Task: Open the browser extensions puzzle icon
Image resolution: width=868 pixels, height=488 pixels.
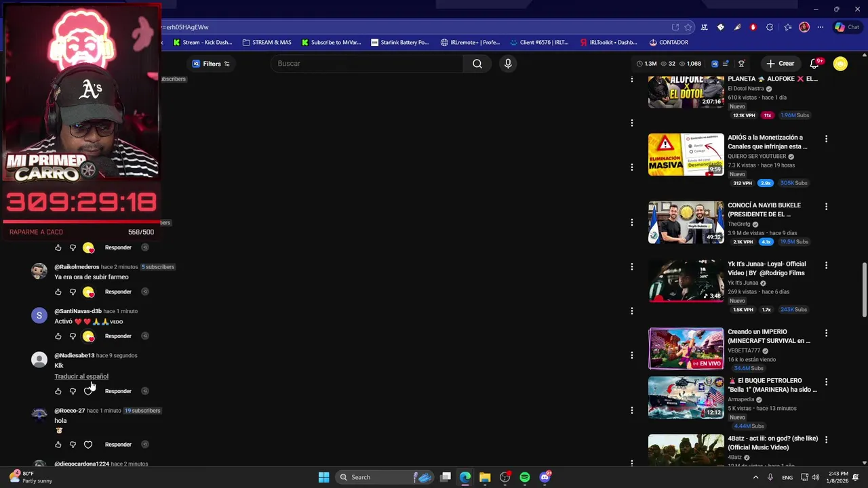Action: pyautogui.click(x=770, y=27)
